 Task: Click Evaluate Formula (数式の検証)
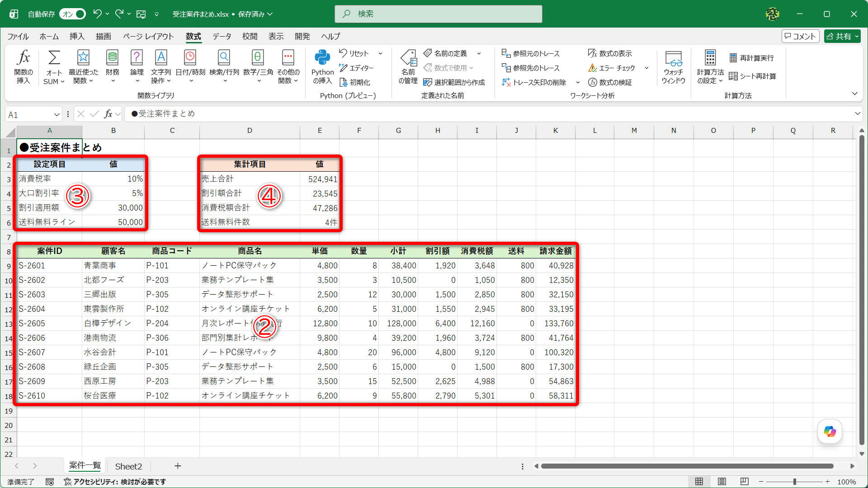point(610,82)
